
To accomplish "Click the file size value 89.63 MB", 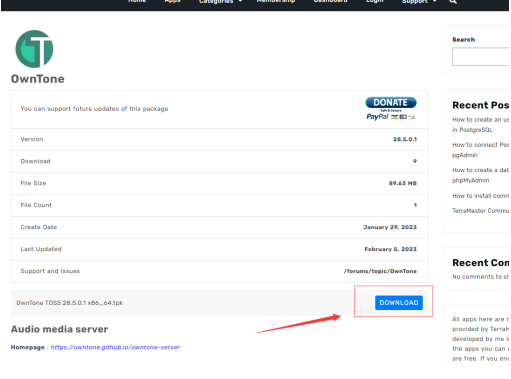I will tap(402, 183).
